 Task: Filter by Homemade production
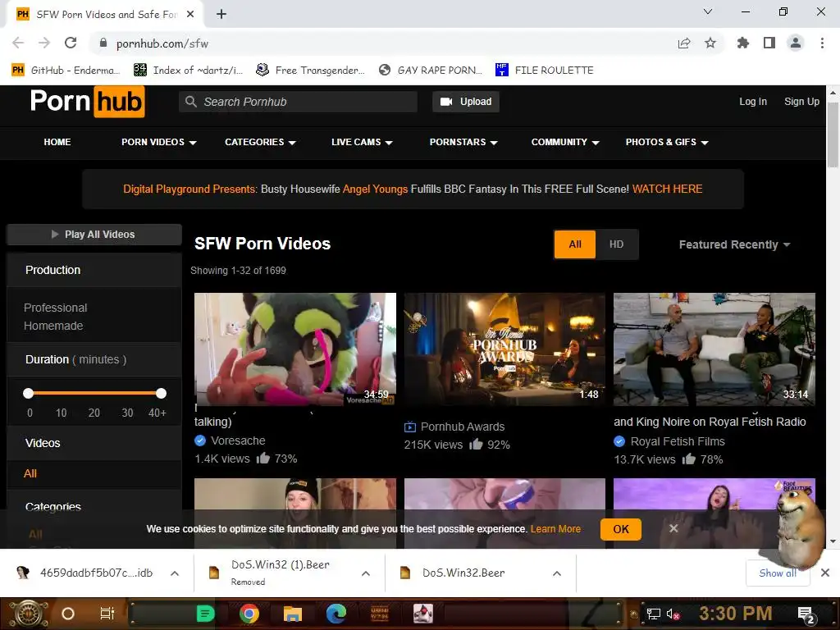[53, 326]
